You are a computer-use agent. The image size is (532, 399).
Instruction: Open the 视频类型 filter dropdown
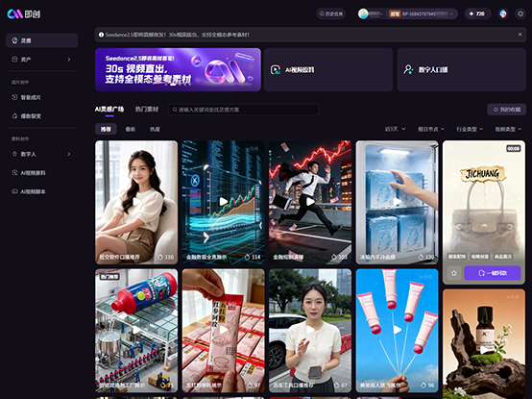point(508,129)
